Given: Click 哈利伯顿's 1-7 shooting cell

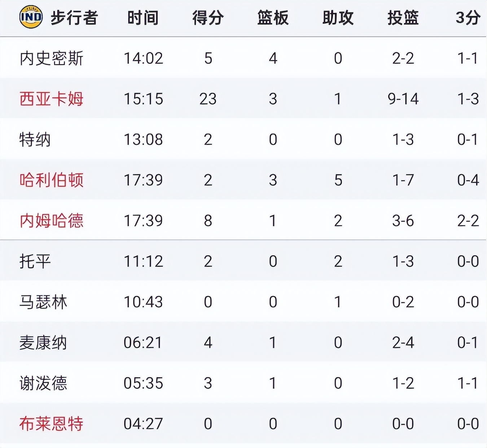Looking at the screenshot, I should [403, 180].
